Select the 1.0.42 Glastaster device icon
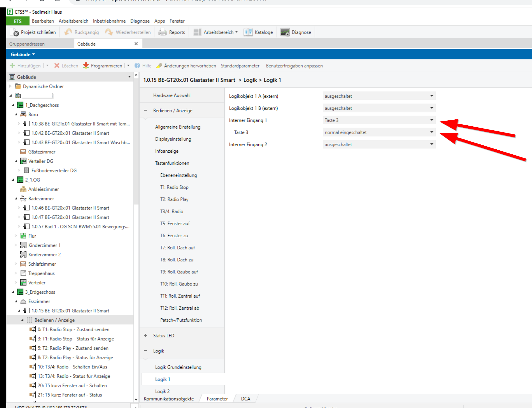Viewport: 532px width, 408px height. [26, 133]
